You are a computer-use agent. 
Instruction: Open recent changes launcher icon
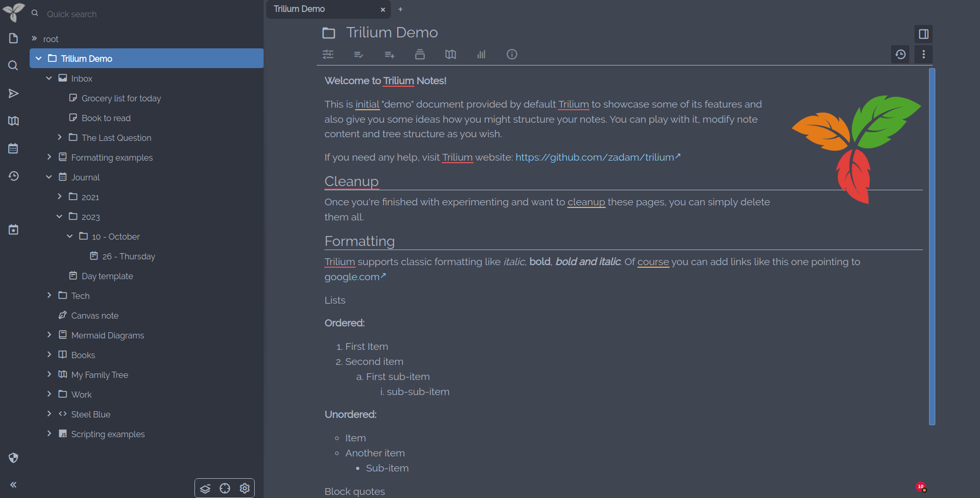pyautogui.click(x=14, y=176)
